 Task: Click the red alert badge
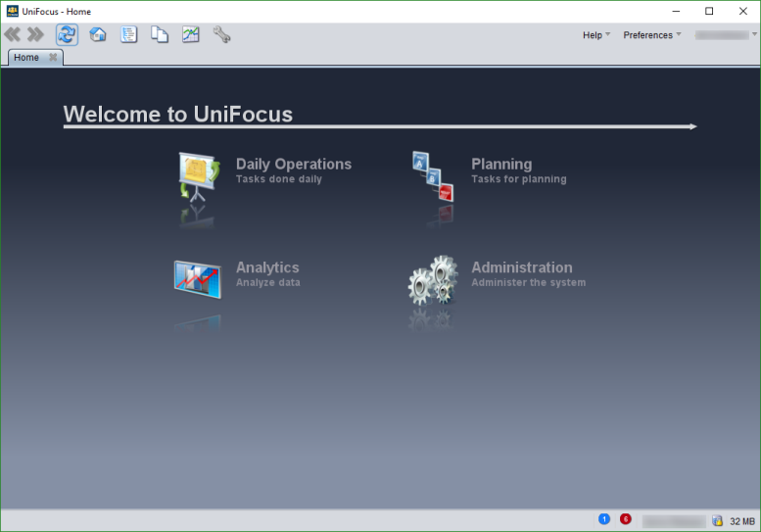[x=626, y=519]
